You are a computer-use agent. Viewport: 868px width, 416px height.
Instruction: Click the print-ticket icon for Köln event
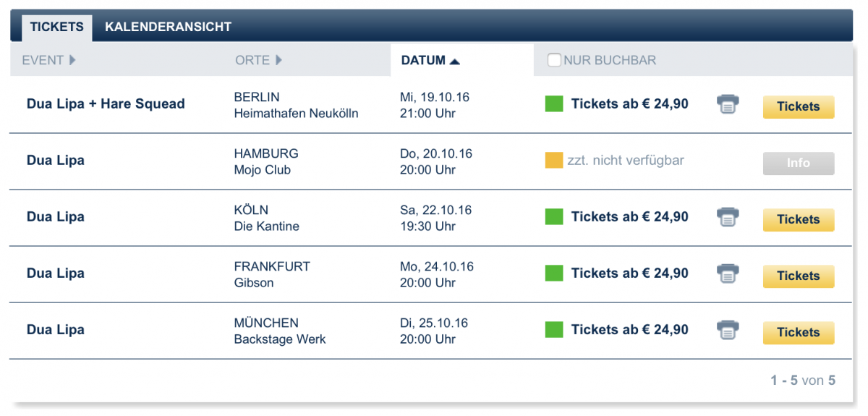click(728, 217)
